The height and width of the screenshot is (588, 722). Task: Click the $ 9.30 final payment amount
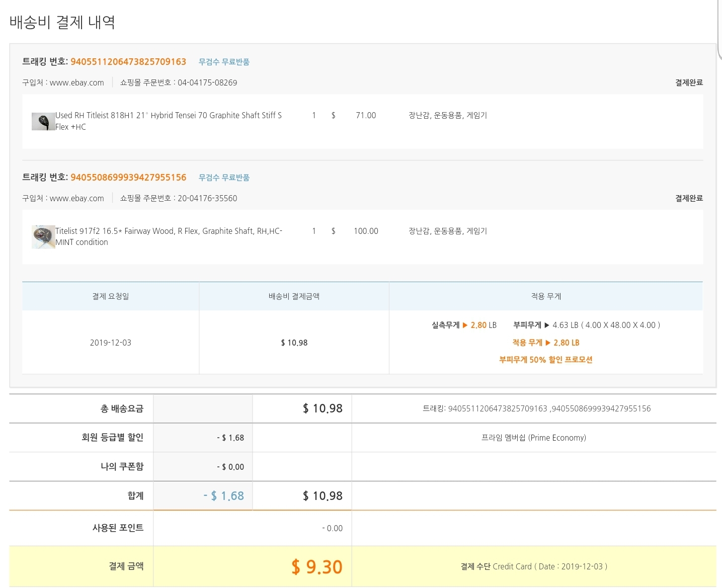pyautogui.click(x=316, y=567)
